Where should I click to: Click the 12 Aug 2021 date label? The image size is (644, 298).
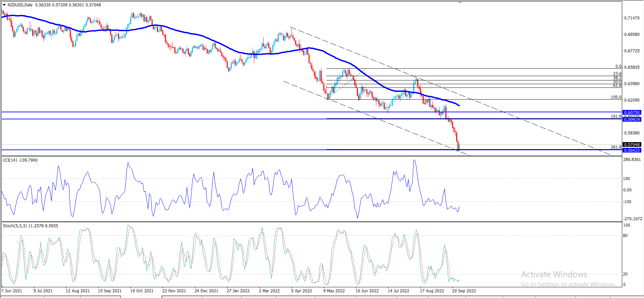pos(77,291)
